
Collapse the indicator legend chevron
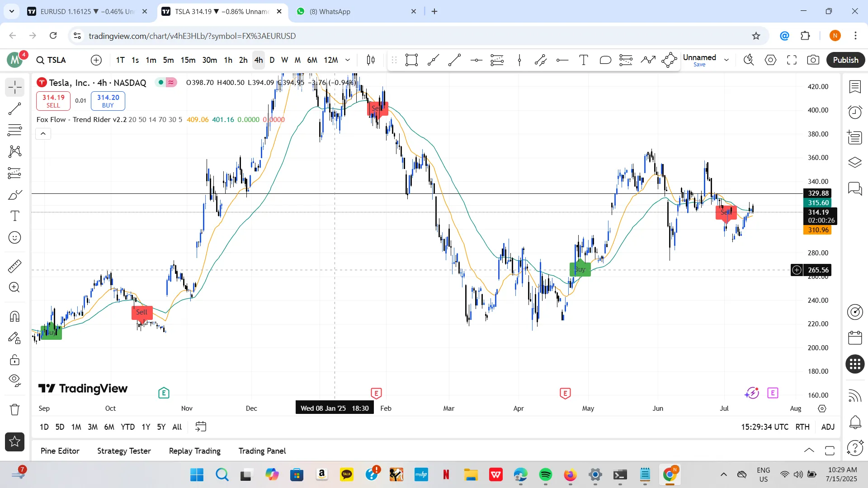[43, 134]
